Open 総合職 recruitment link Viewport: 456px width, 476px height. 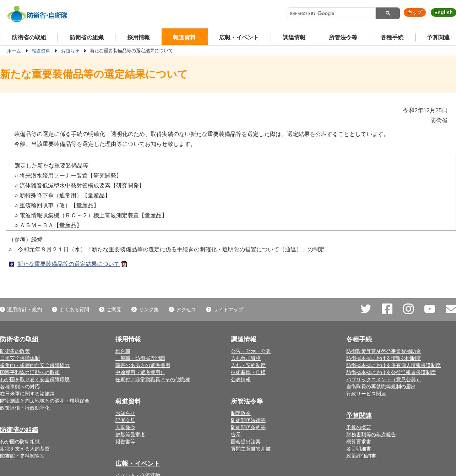[x=123, y=351]
